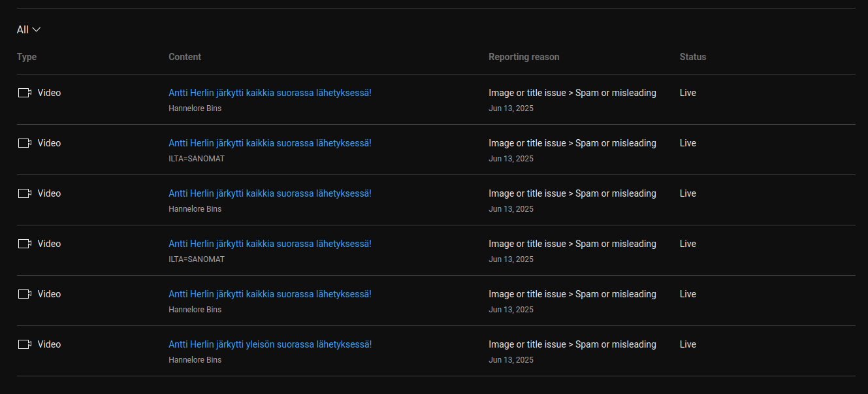Click reporting reason text in third row

[572, 193]
